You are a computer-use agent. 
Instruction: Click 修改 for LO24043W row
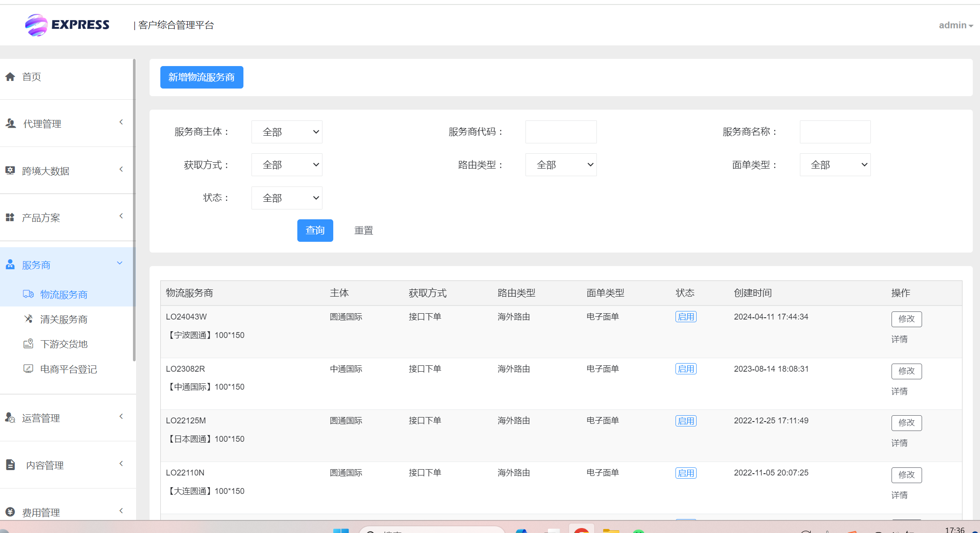906,319
